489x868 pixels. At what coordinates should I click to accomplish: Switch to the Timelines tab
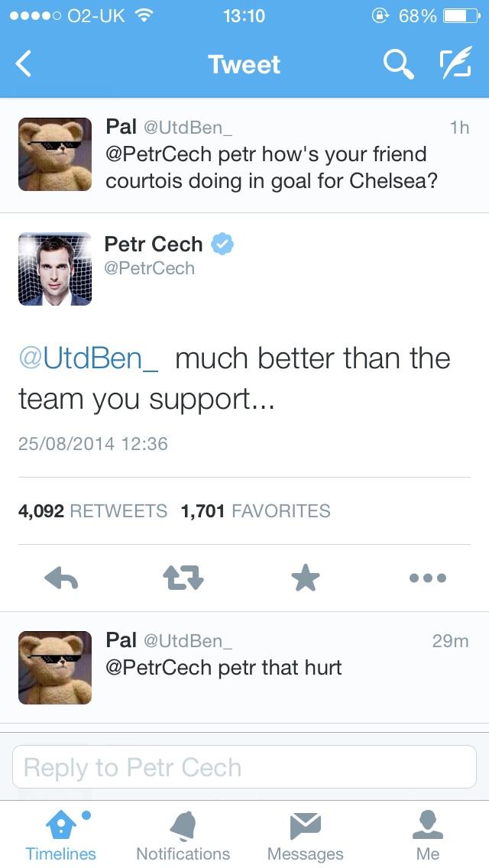point(61,837)
